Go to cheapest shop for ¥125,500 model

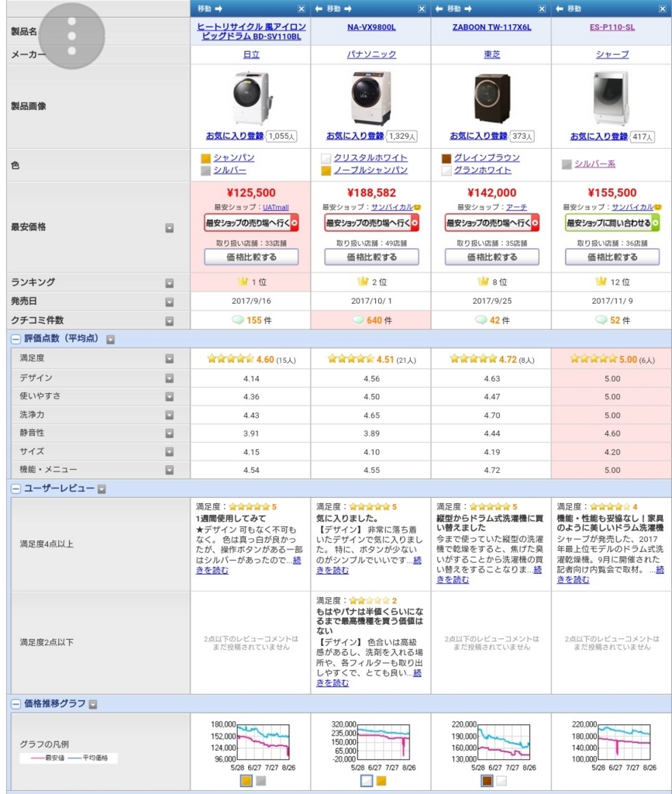point(251,223)
